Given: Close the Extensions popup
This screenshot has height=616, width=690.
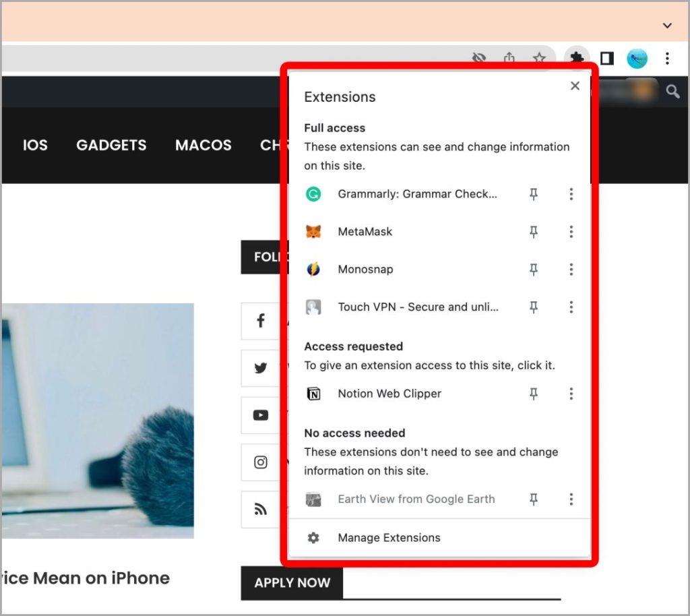Looking at the screenshot, I should tap(575, 86).
